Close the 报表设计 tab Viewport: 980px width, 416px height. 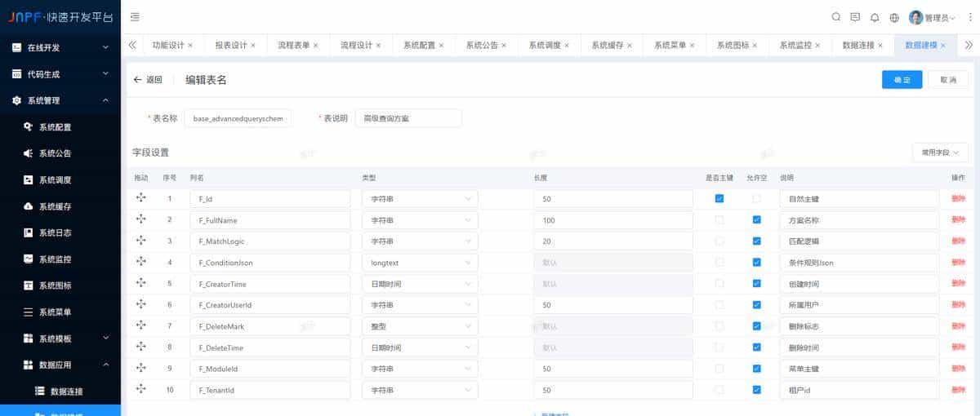[253, 46]
